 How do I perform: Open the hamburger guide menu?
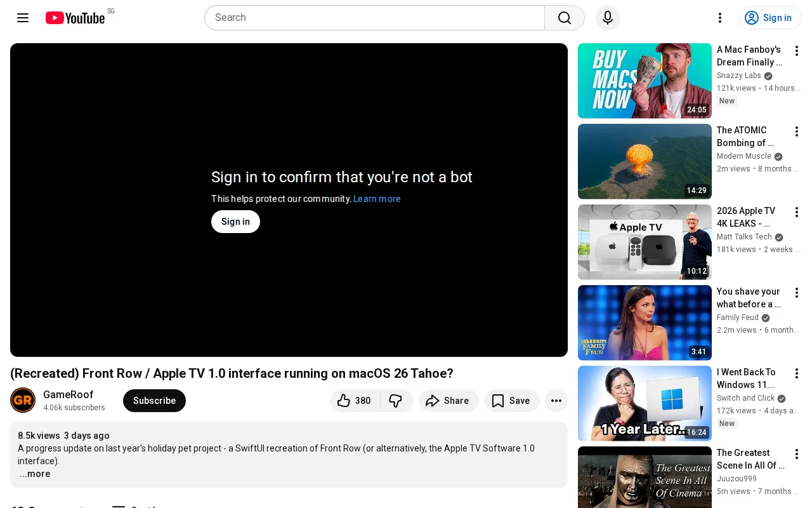pos(23,18)
